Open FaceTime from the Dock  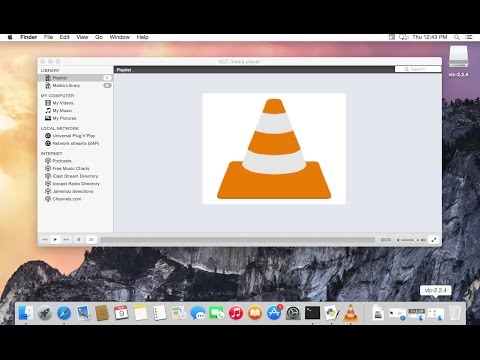pos(217,313)
